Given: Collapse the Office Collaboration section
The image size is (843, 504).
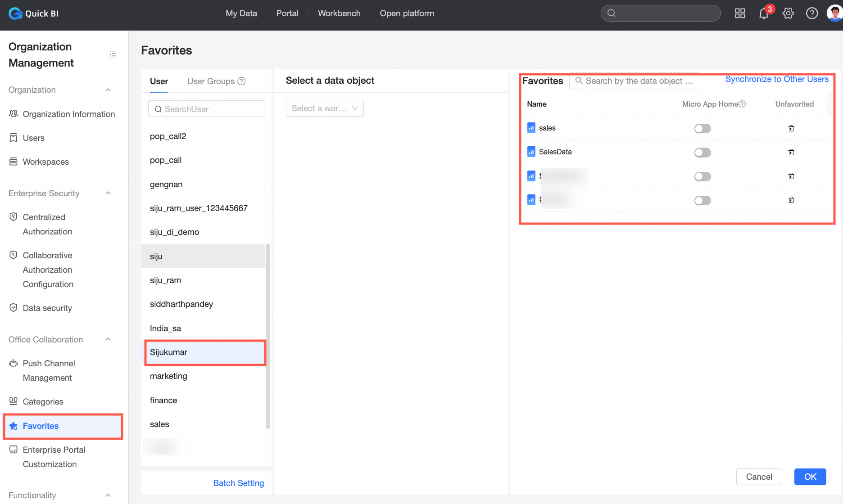Looking at the screenshot, I should click(x=108, y=339).
